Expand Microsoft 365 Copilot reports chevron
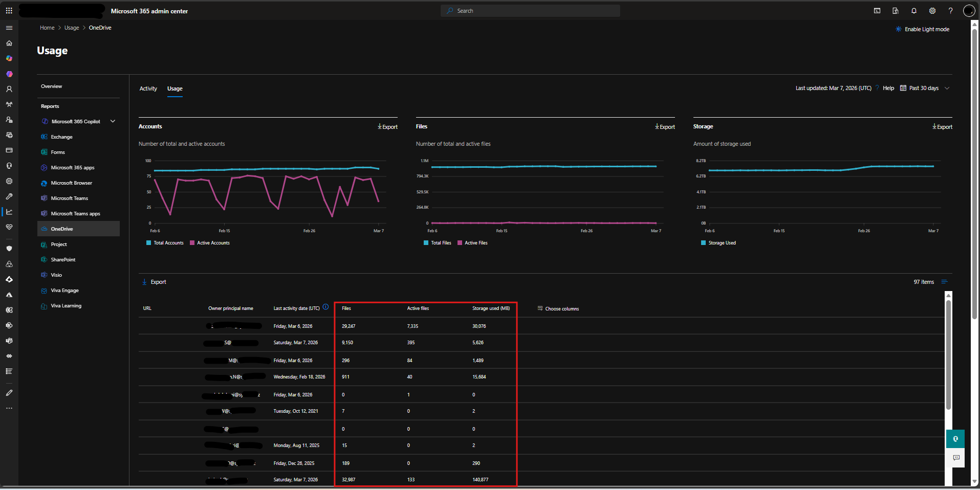 tap(113, 121)
